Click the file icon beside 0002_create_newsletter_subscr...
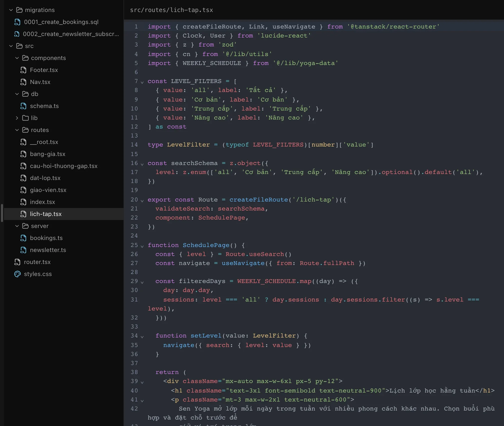The image size is (504, 426). (x=17, y=34)
